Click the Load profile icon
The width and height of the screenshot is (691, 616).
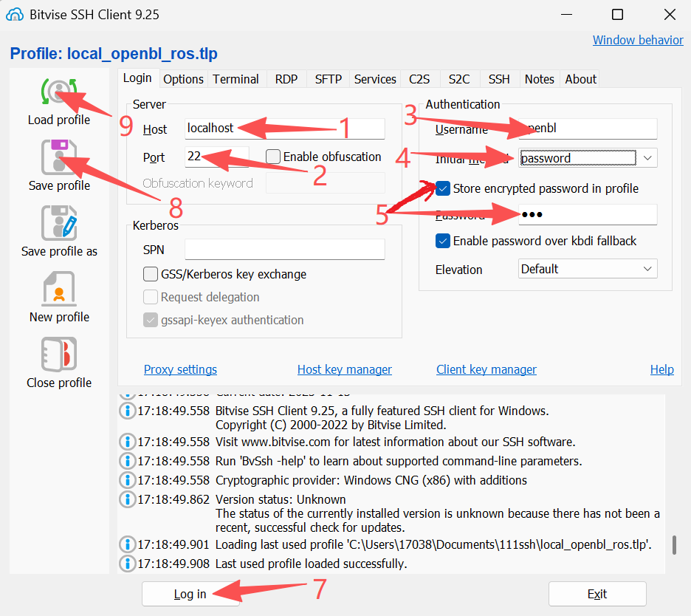tap(58, 92)
